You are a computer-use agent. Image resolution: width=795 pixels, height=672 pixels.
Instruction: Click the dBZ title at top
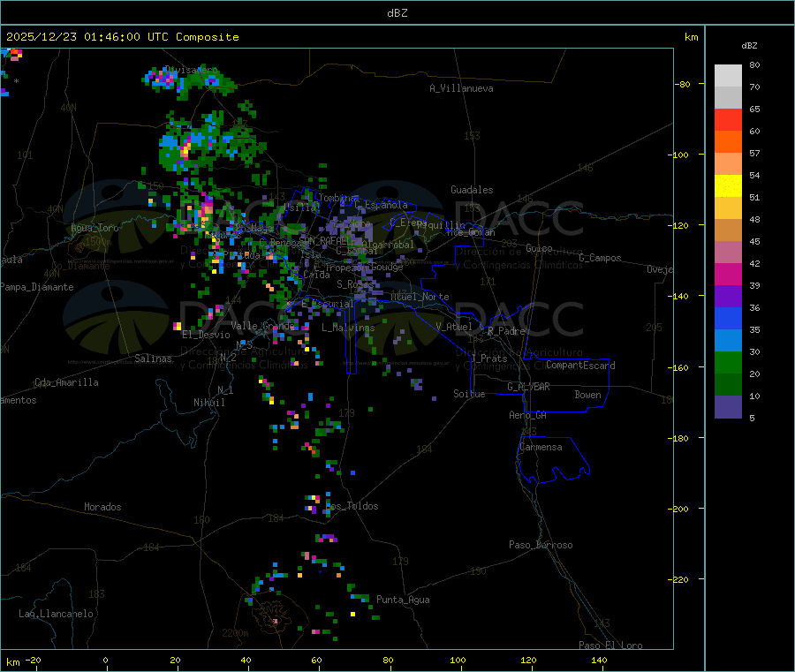tap(397, 13)
